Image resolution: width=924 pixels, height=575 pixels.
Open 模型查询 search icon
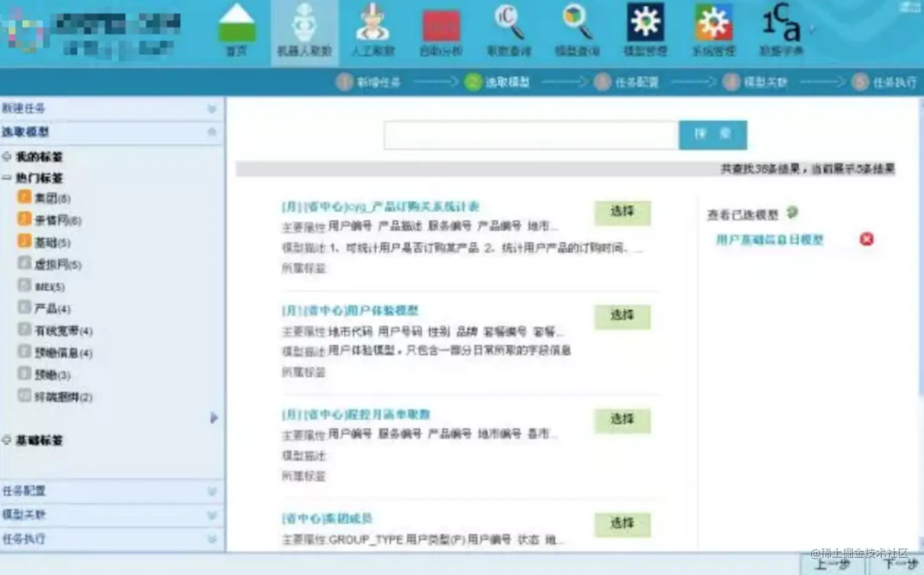(575, 31)
